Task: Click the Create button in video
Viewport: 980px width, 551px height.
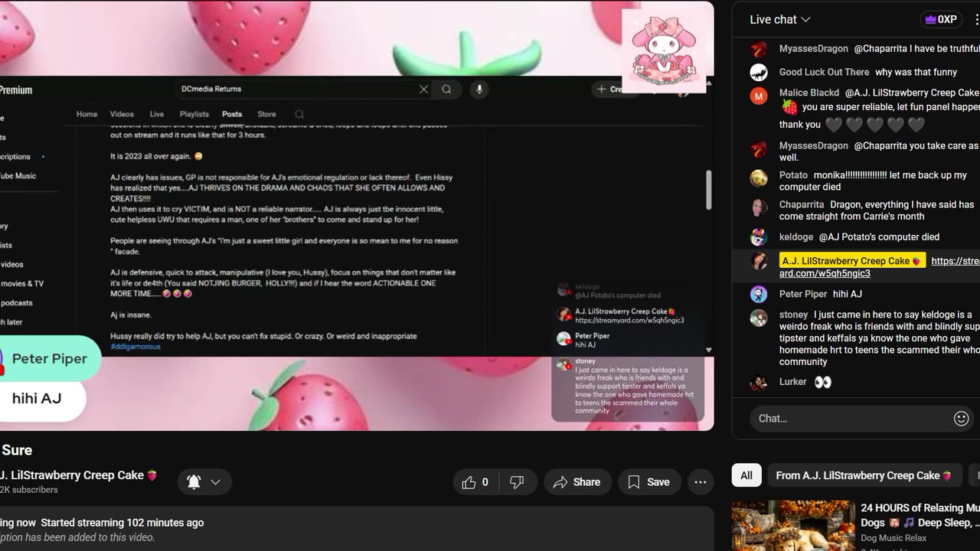Action: coord(611,90)
